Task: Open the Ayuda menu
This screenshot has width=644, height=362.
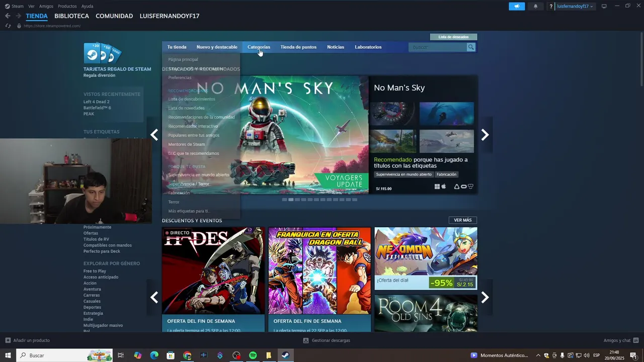Action: tap(87, 7)
